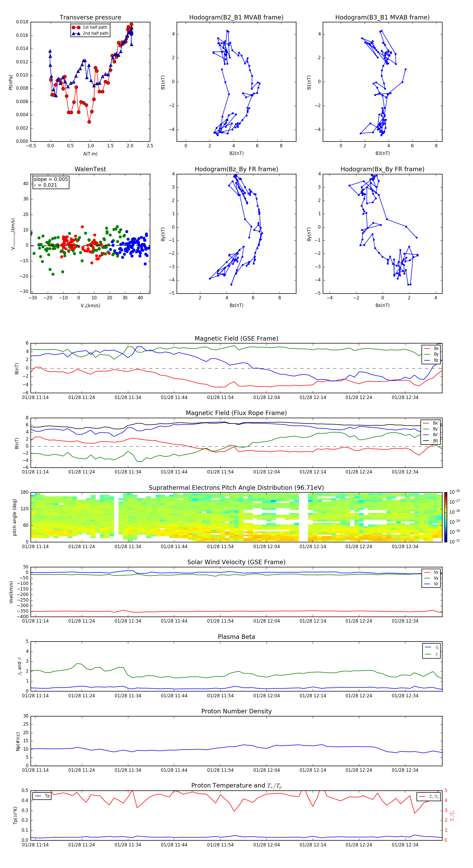Select |B| in the Flux Rope legend
The width and height of the screenshot is (473, 868).
tap(431, 441)
